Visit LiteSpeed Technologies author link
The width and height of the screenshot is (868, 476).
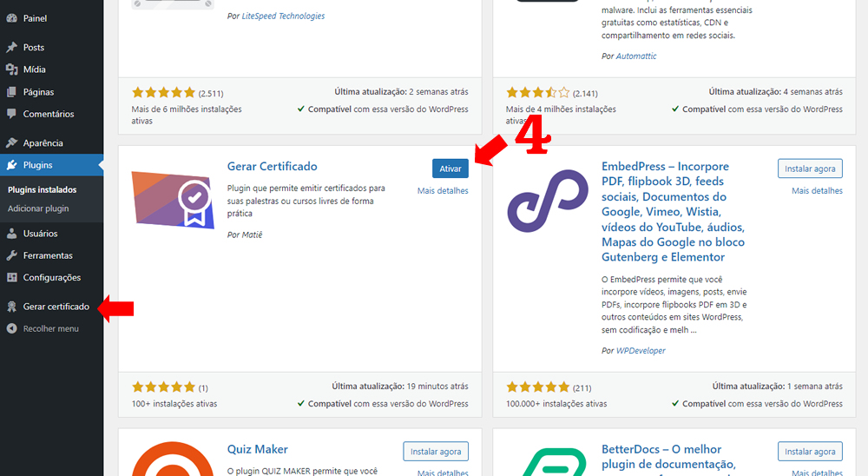(283, 17)
